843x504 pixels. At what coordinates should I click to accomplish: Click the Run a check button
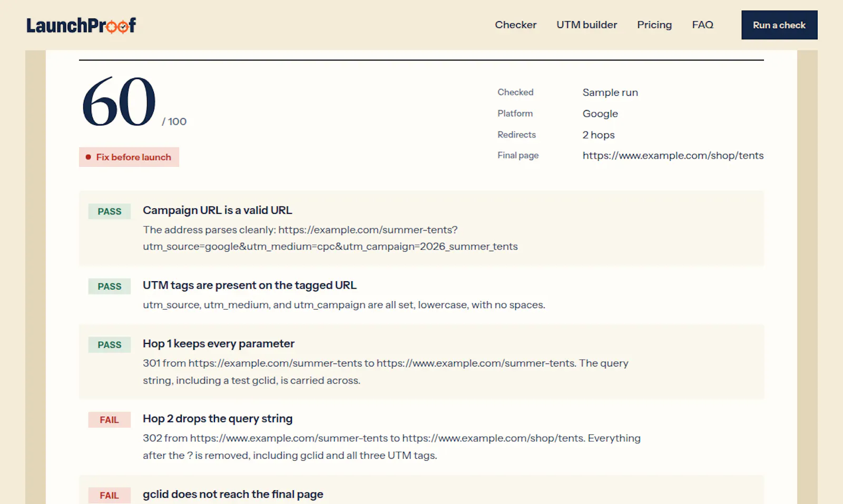779,25
